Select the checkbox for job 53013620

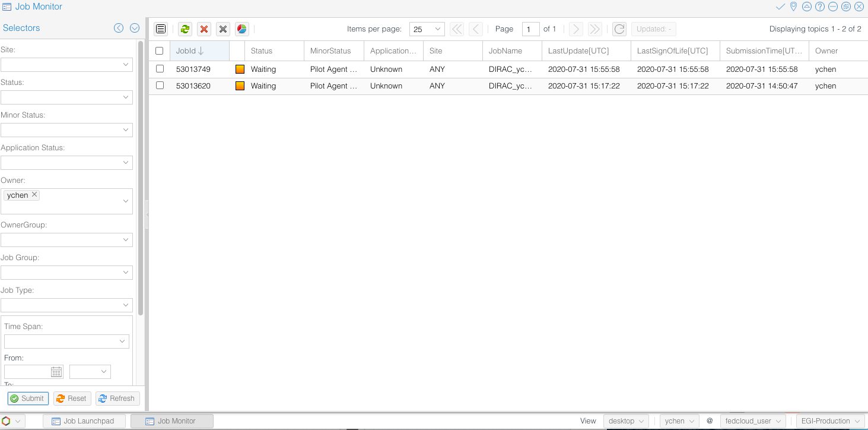159,86
